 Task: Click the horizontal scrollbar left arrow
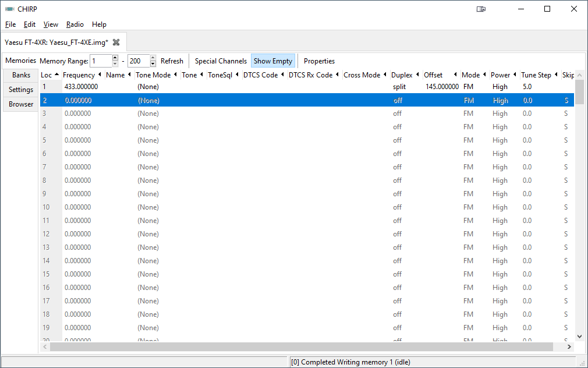pyautogui.click(x=45, y=346)
